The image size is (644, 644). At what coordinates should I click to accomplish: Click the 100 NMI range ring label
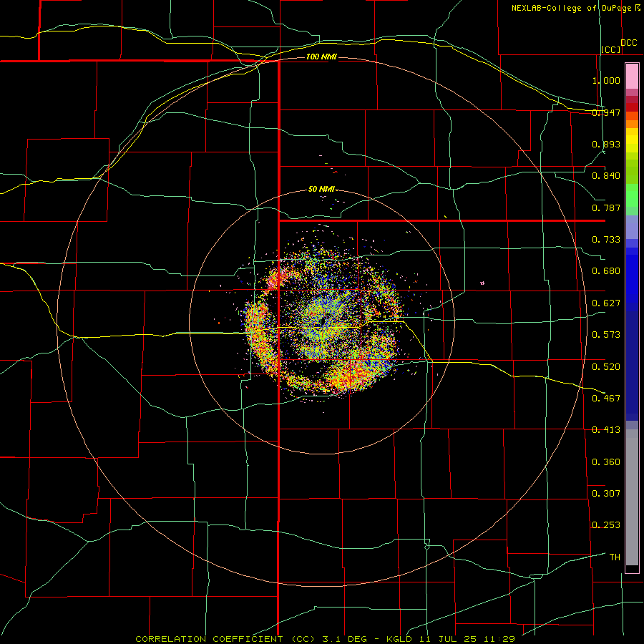(321, 57)
